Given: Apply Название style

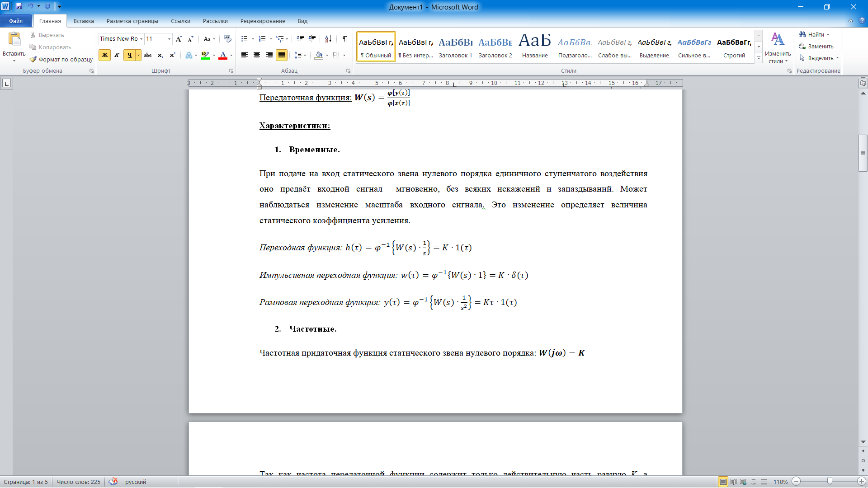Looking at the screenshot, I should tap(535, 47).
